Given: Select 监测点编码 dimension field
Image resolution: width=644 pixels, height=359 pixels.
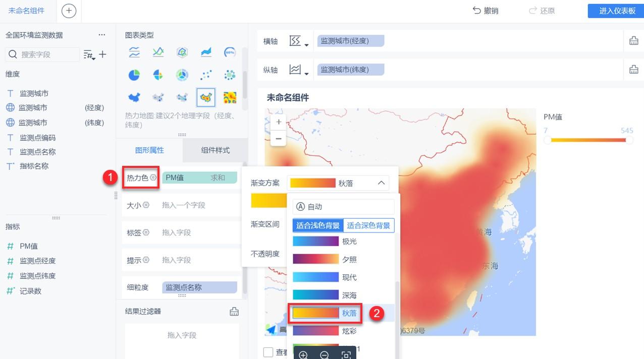Looking at the screenshot, I should coord(37,138).
